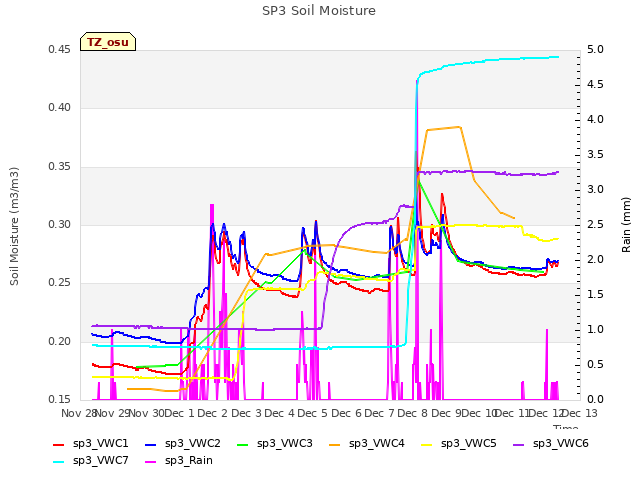The width and height of the screenshot is (640, 480).
Task: Click the 0.25 left axis tick label
Action: (x=59, y=283)
